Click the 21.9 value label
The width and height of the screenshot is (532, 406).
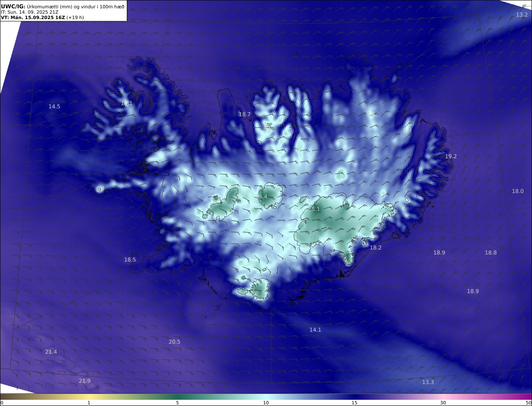[85, 381]
